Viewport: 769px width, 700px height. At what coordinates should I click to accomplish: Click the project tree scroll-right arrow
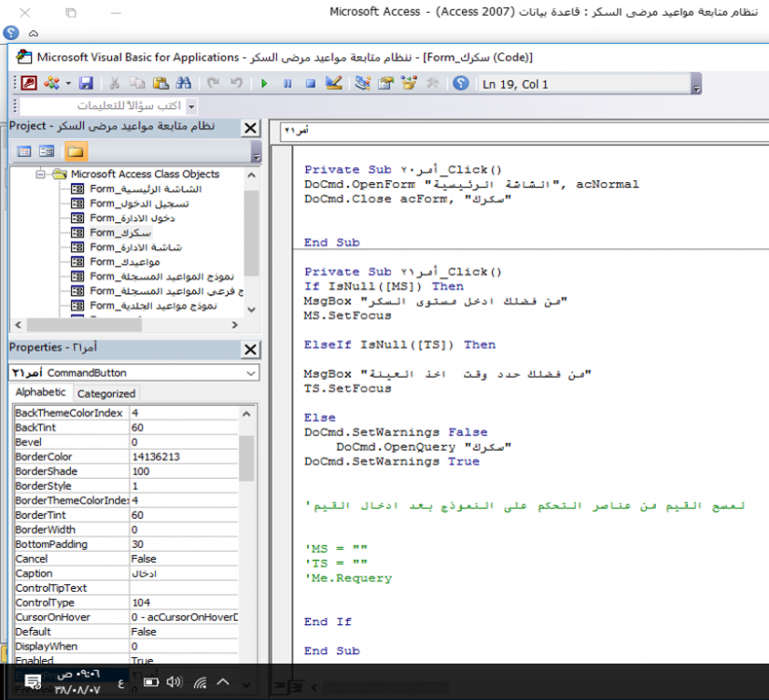click(235, 325)
